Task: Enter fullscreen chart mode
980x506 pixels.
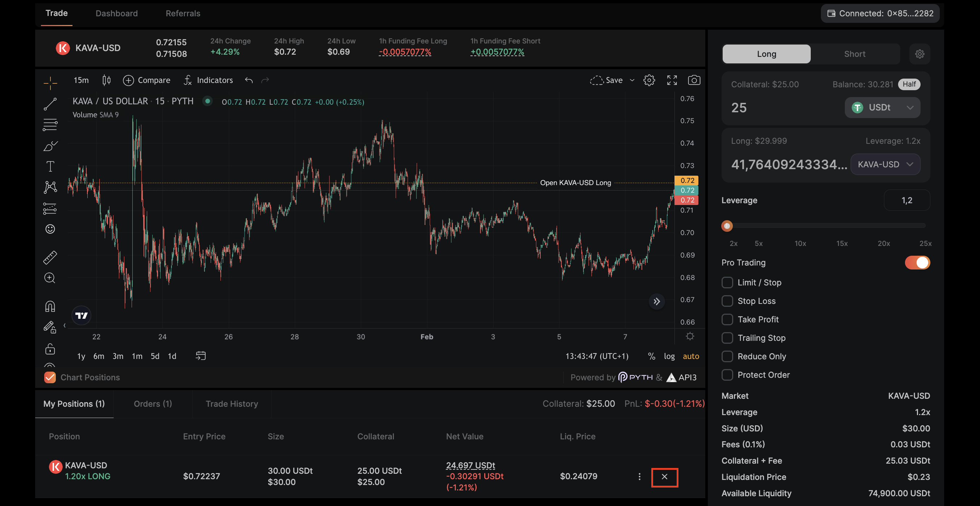Action: 672,80
